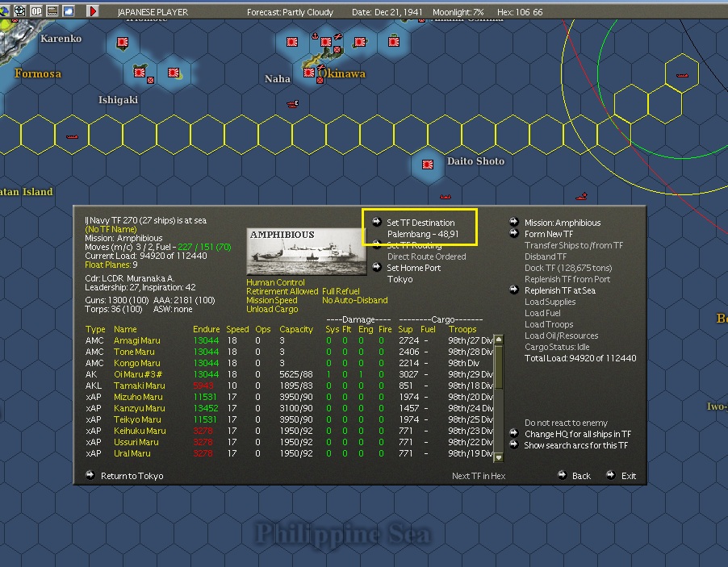Click the ship icon directly below Daito Shoto
Image resolution: width=728 pixels, height=567 pixels.
pyautogui.click(x=446, y=197)
